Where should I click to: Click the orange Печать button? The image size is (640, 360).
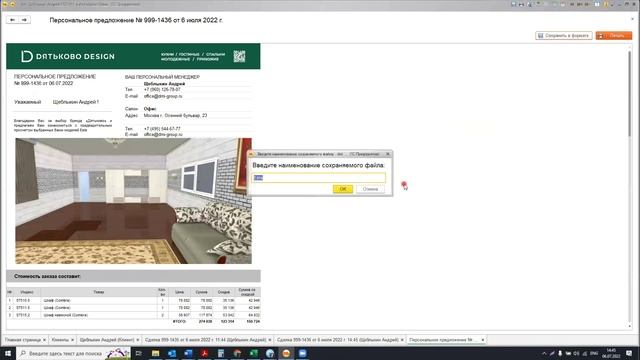(613, 36)
